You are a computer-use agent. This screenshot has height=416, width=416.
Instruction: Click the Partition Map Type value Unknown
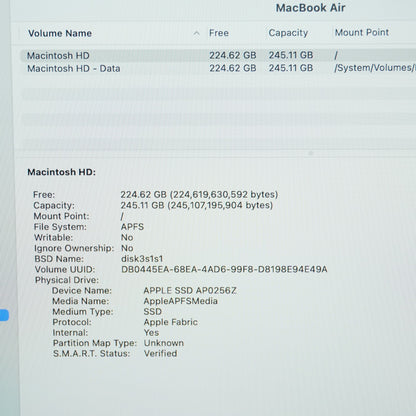(164, 343)
